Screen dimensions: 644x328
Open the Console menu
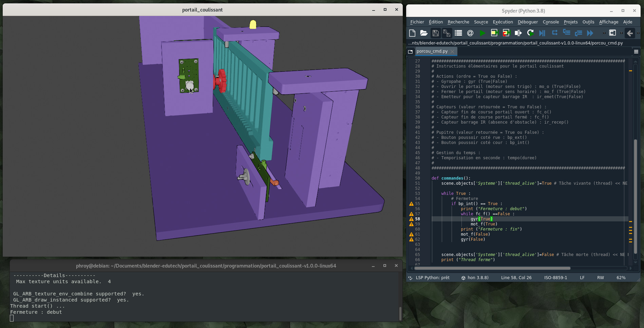(x=551, y=22)
